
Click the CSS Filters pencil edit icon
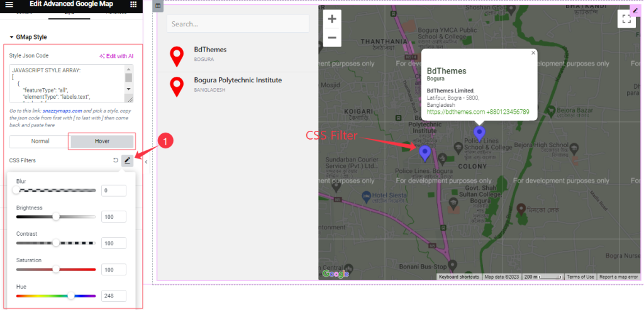pos(127,160)
